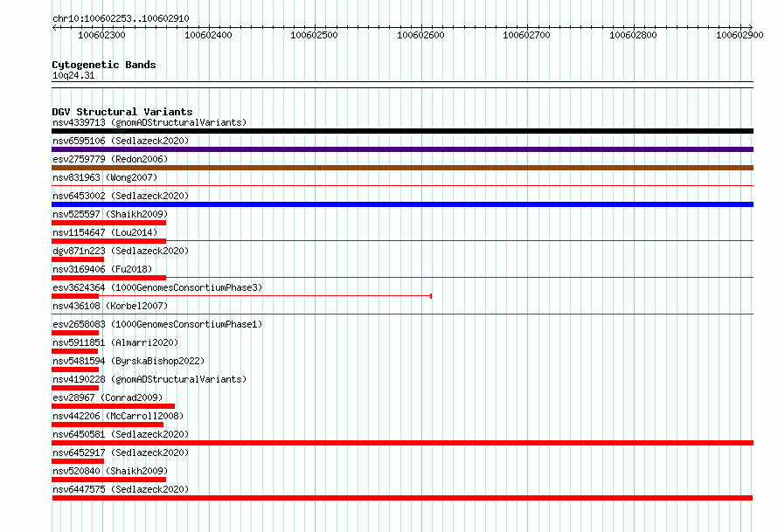The height and width of the screenshot is (532, 778).
Task: Click the short red bar under nsv6452917
Action: coord(78,461)
